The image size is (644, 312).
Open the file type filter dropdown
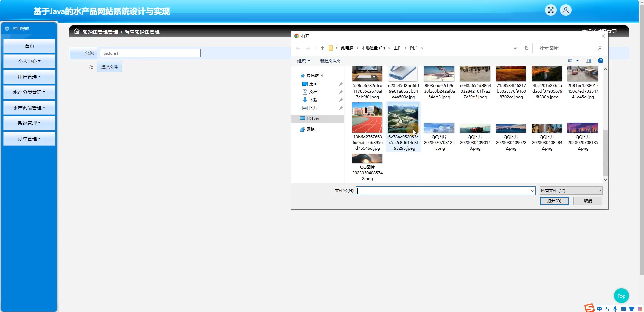pos(571,191)
